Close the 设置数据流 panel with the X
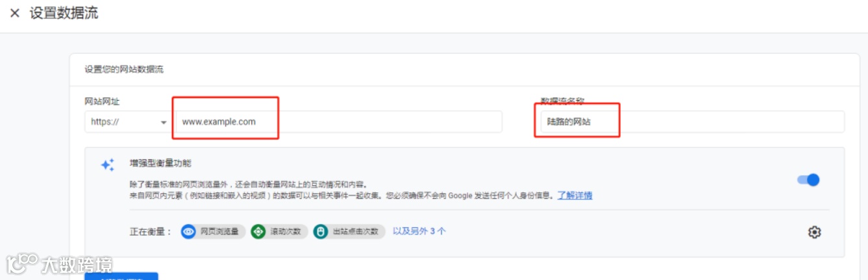Viewport: 868px width, 280px height. 15,13
